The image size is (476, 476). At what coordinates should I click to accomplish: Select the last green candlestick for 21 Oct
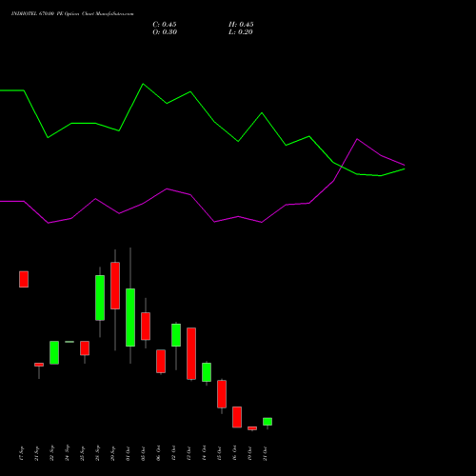tap(268, 422)
